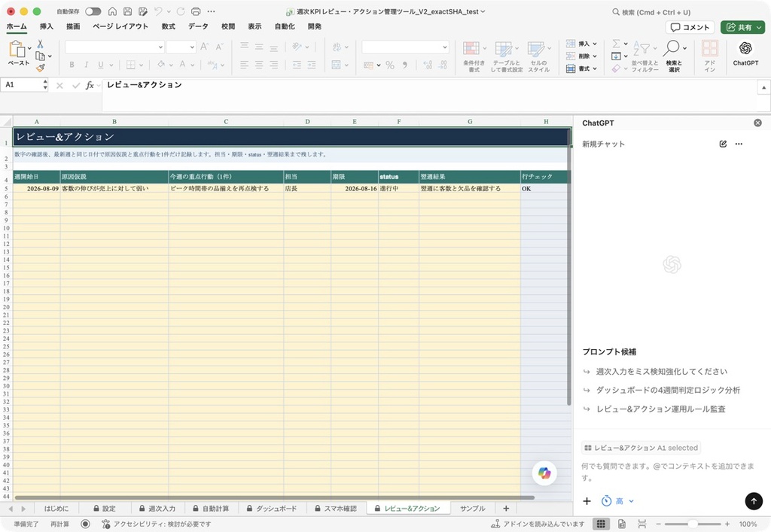The image size is (771, 532).
Task: Click the zoom slider in status bar
Action: [x=693, y=524]
